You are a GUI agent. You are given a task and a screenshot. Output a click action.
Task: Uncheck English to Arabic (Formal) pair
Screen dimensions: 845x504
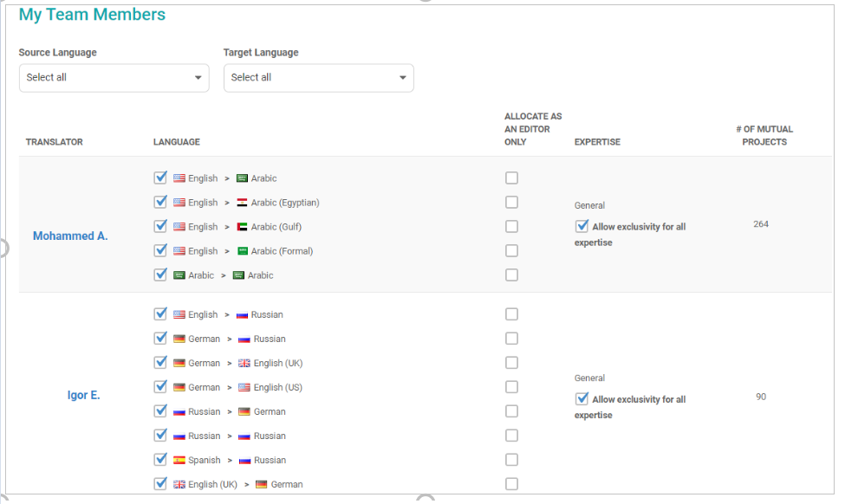(x=160, y=250)
